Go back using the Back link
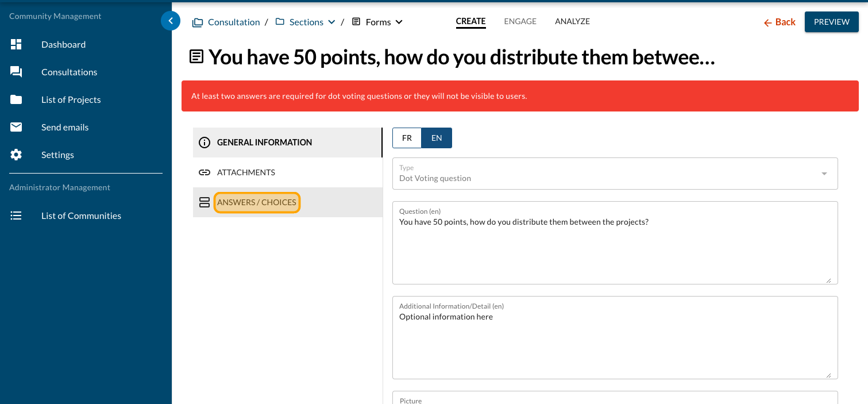This screenshot has height=404, width=868. click(780, 22)
